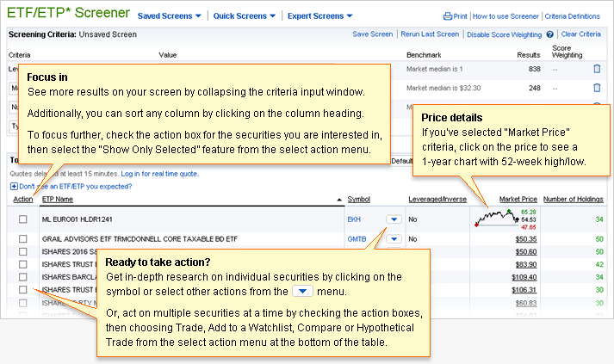614x364 pixels.
Task: Open the Expert Screens menu
Action: tap(320, 16)
